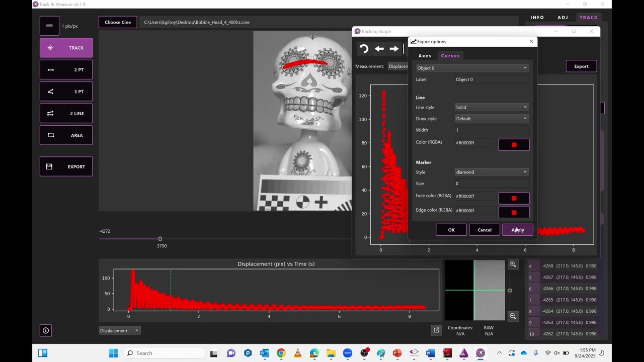Pick marker Edge color red swatch
Screen dimensions: 644x362
click(x=514, y=212)
